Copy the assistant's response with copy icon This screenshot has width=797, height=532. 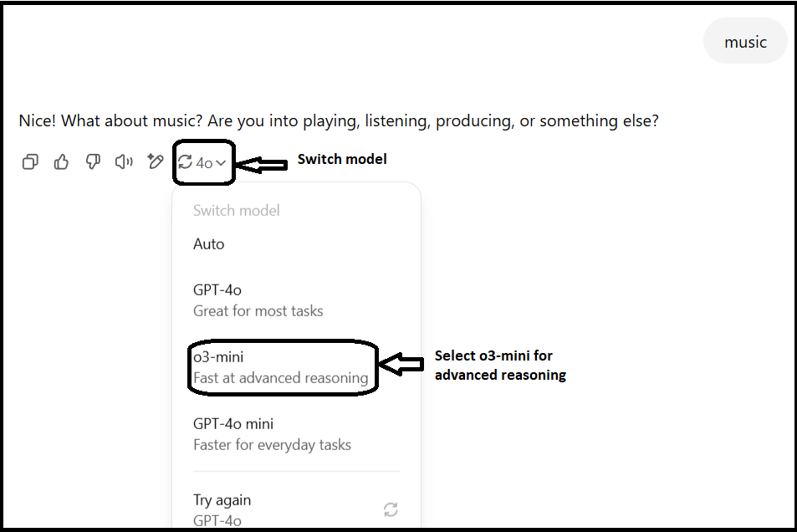(x=30, y=162)
